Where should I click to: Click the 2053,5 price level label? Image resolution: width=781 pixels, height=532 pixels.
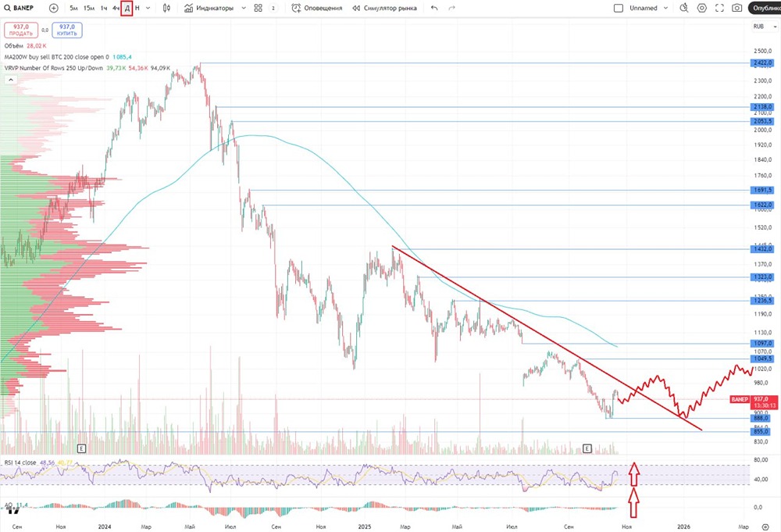(763, 122)
